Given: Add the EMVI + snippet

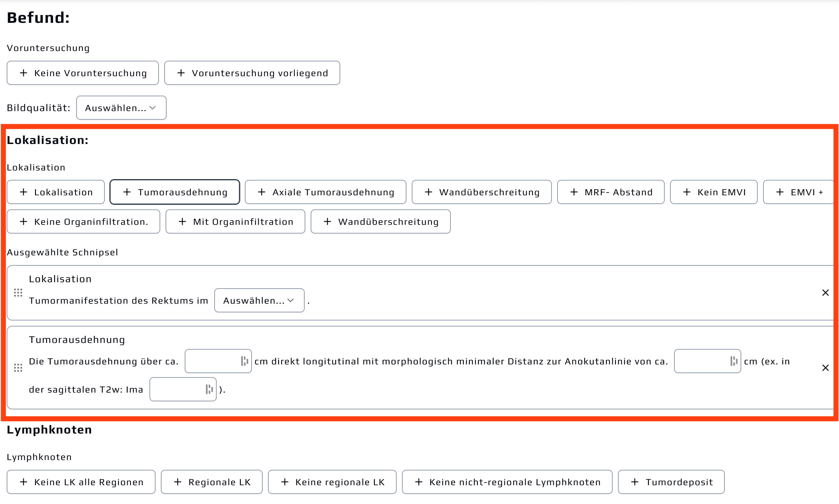Looking at the screenshot, I should (799, 192).
